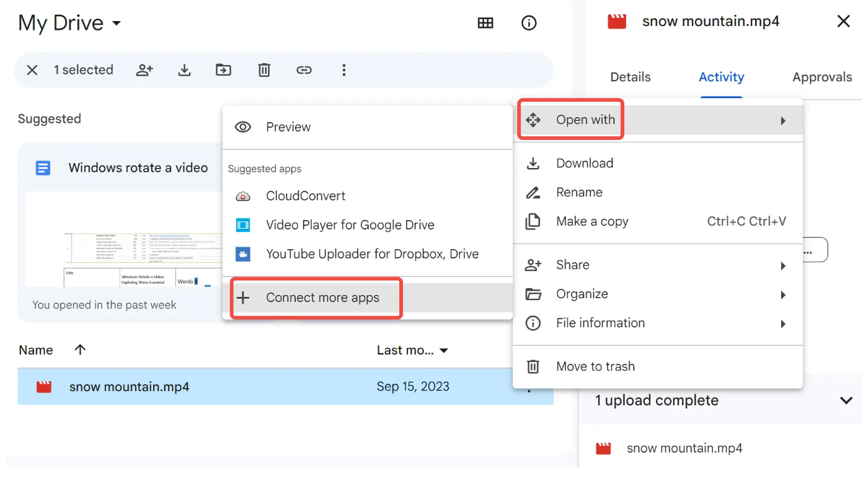Preview the selected video
Screen dimensions: 868x481
click(x=288, y=126)
